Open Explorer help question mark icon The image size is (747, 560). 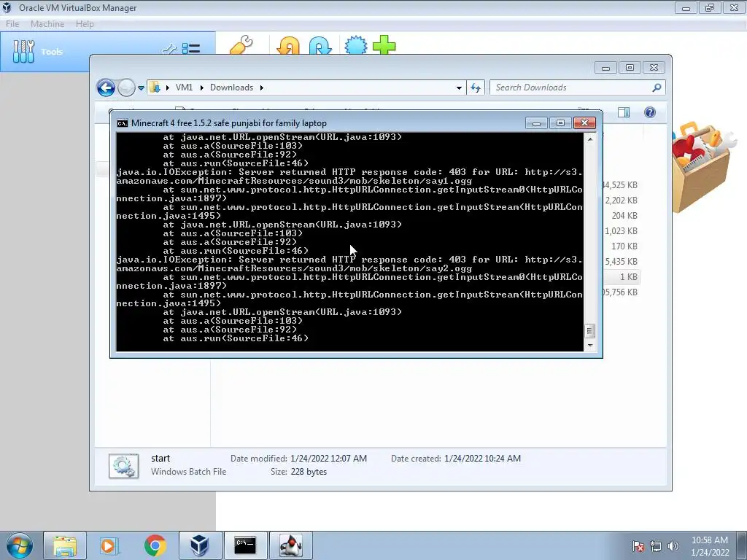coord(650,112)
